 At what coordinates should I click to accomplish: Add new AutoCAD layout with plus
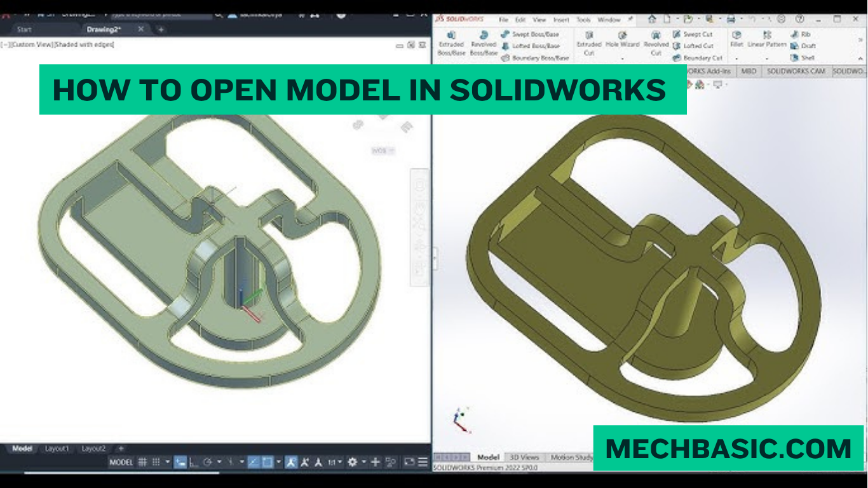121,449
